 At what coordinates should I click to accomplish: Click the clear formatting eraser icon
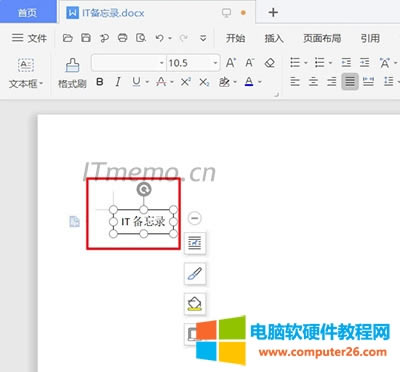(x=270, y=63)
